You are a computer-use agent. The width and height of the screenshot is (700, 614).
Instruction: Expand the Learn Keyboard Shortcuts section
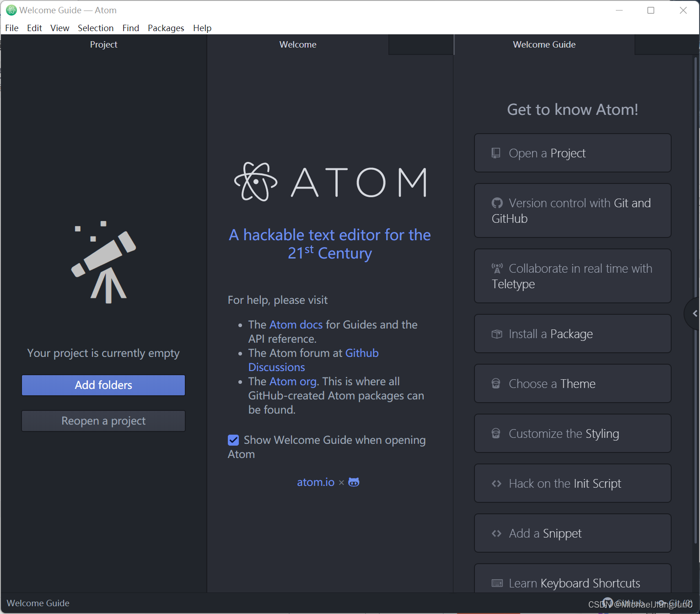point(573,579)
